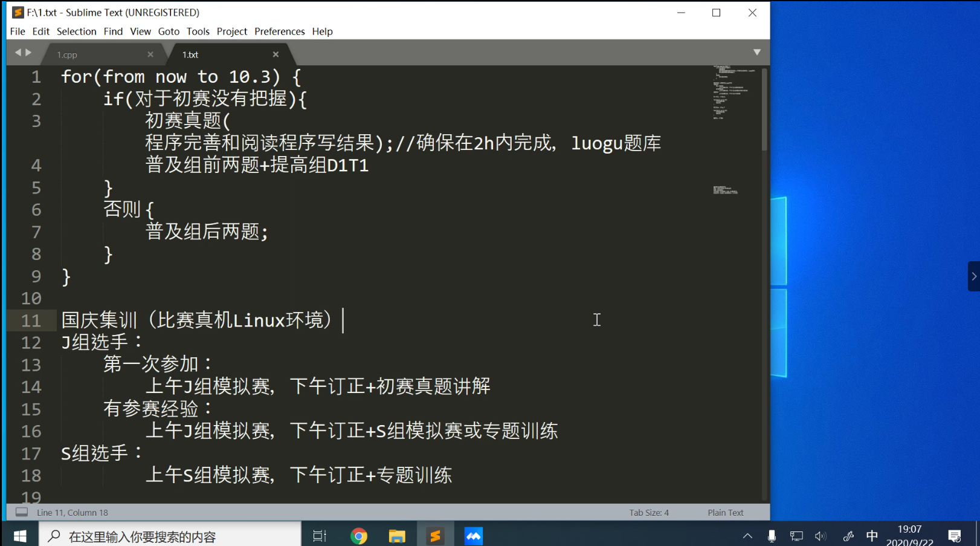The width and height of the screenshot is (980, 546).
Task: Minimize the Sublime Text window
Action: pos(681,13)
